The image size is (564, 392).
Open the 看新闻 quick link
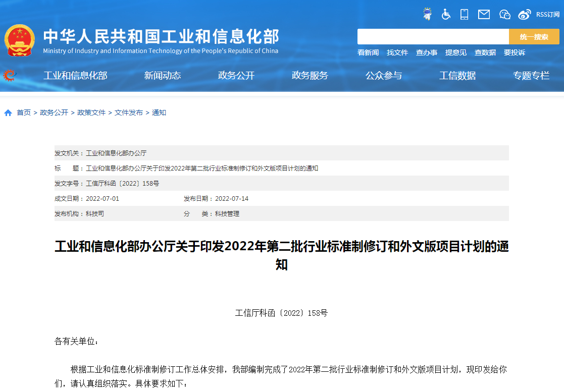point(368,52)
